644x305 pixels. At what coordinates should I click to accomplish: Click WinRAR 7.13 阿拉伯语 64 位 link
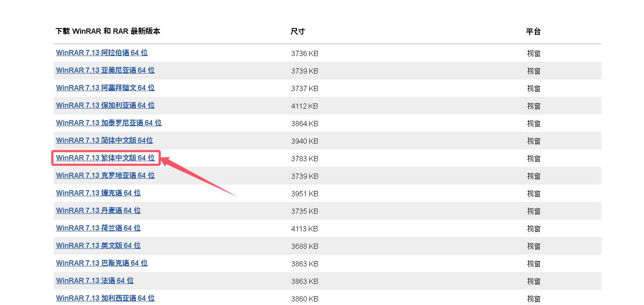(x=102, y=53)
